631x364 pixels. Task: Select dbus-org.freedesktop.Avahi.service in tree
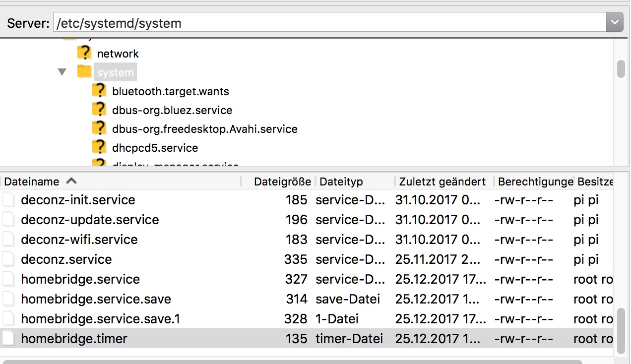(204, 129)
